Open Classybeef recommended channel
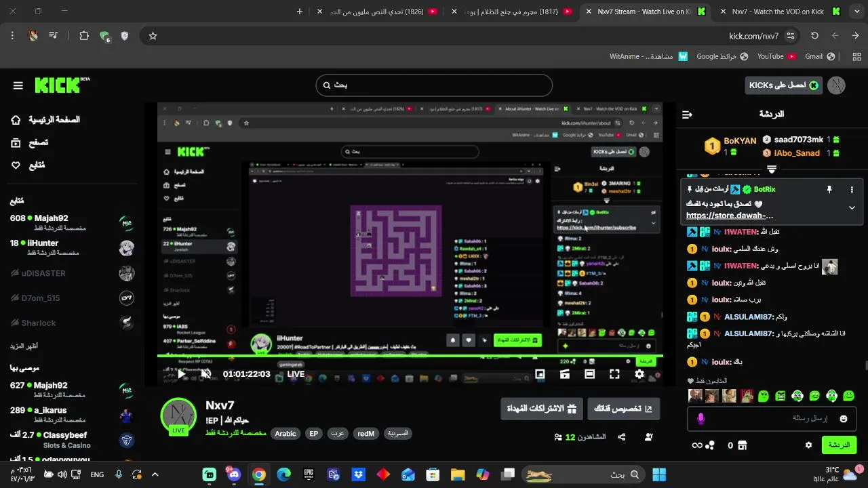868x488 pixels. [72, 439]
